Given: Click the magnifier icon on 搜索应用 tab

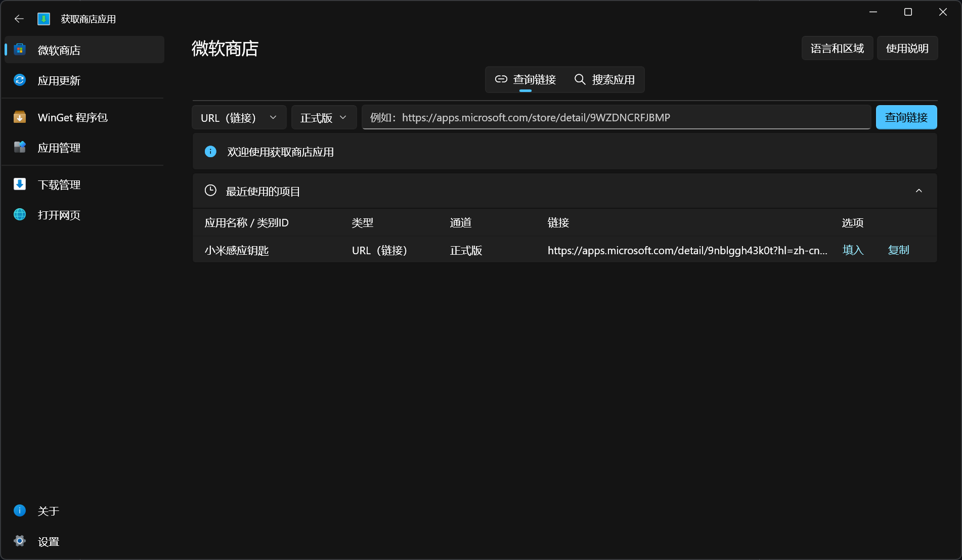Looking at the screenshot, I should (580, 79).
